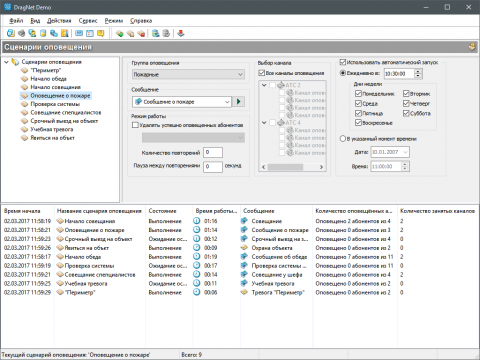Click the red download arrow toolbar icon
This screenshot has width=480, height=360.
[181, 33]
